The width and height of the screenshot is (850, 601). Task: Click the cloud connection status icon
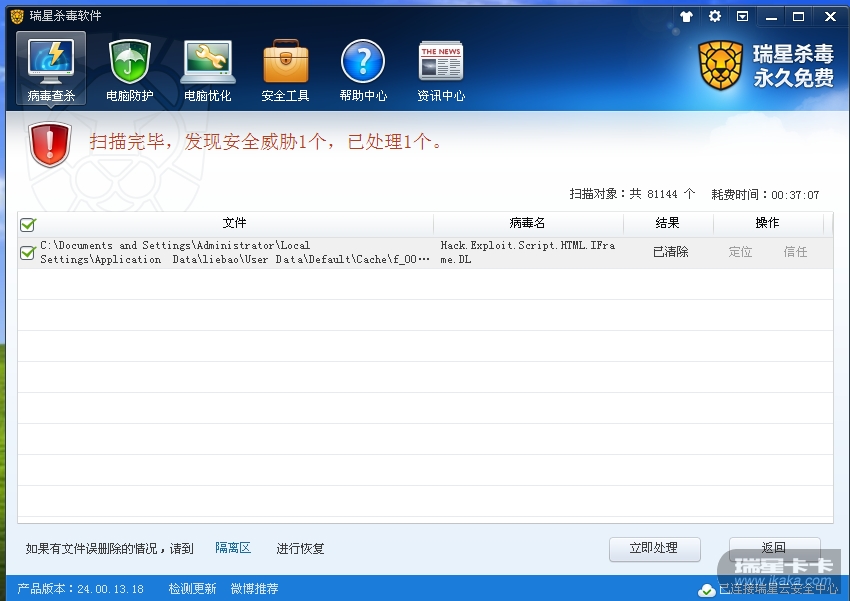point(706,590)
